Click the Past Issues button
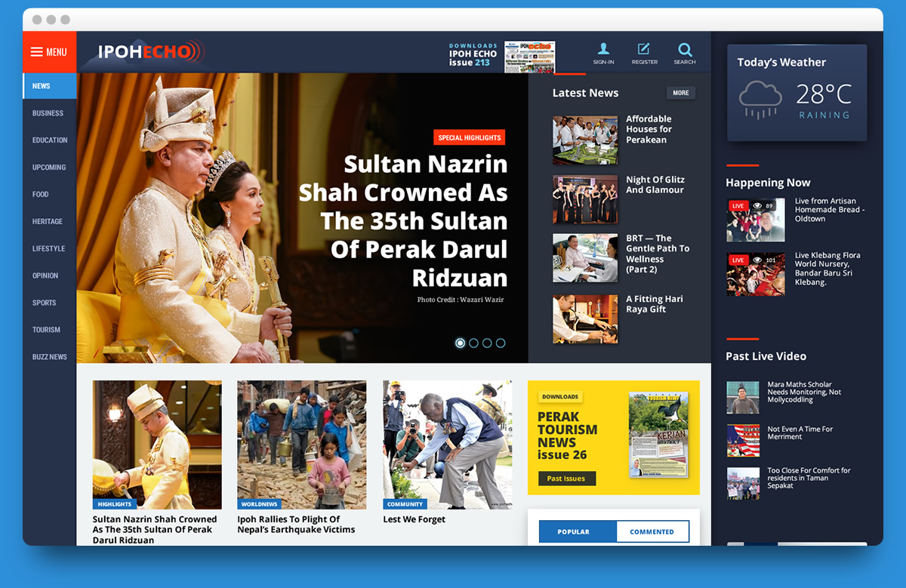 coord(566,479)
